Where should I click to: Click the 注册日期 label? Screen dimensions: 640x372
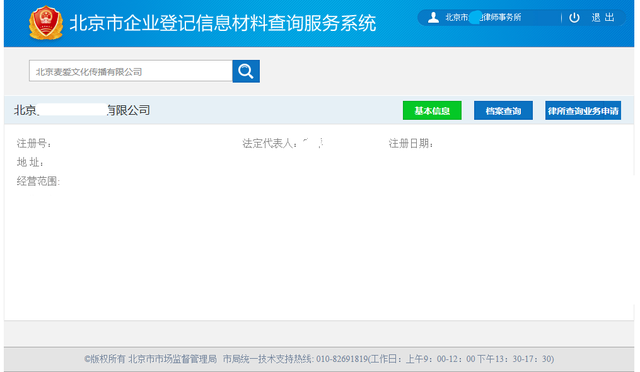tap(411, 143)
